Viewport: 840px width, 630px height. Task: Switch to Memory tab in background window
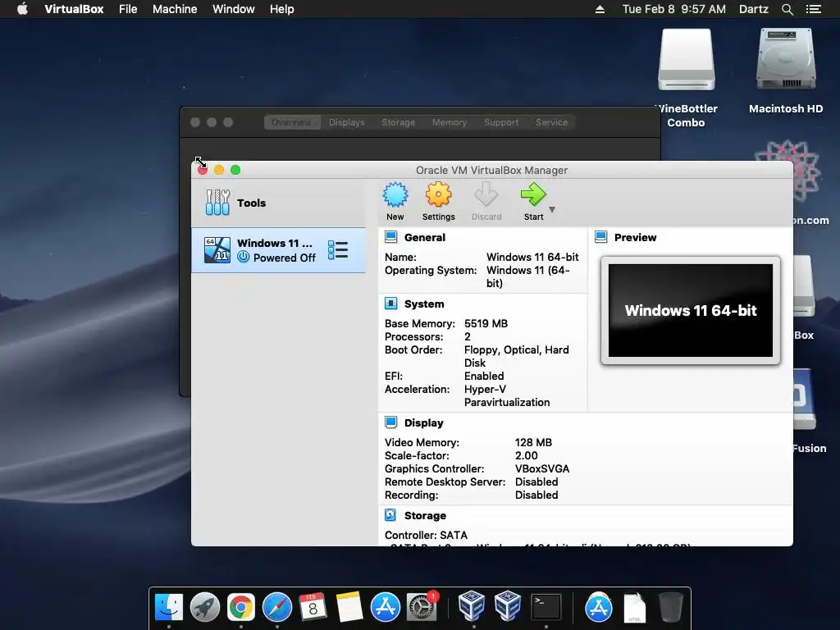coord(449,122)
